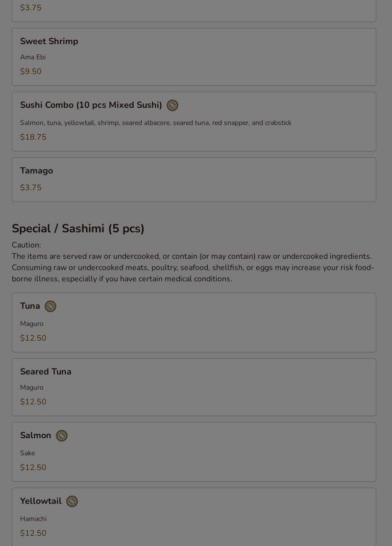Click the raw-food icon next to Tuna
The height and width of the screenshot is (546, 392).
click(50, 306)
